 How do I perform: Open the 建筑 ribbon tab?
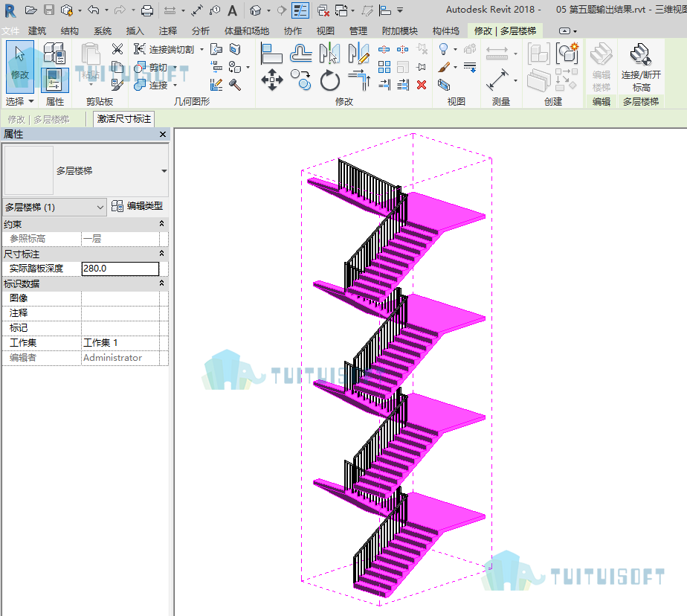pos(37,31)
